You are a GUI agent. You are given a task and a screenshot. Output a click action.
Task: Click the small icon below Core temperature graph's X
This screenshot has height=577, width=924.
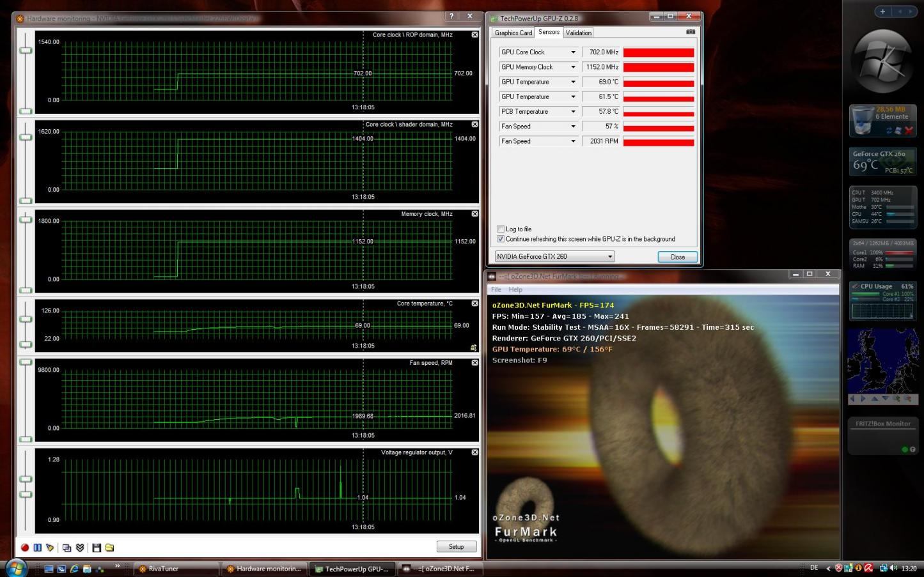[474, 348]
